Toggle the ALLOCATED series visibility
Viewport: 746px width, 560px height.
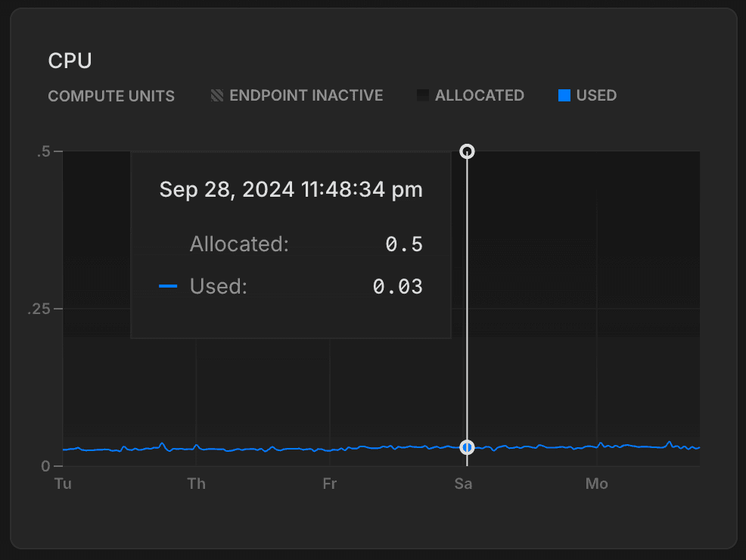[470, 95]
